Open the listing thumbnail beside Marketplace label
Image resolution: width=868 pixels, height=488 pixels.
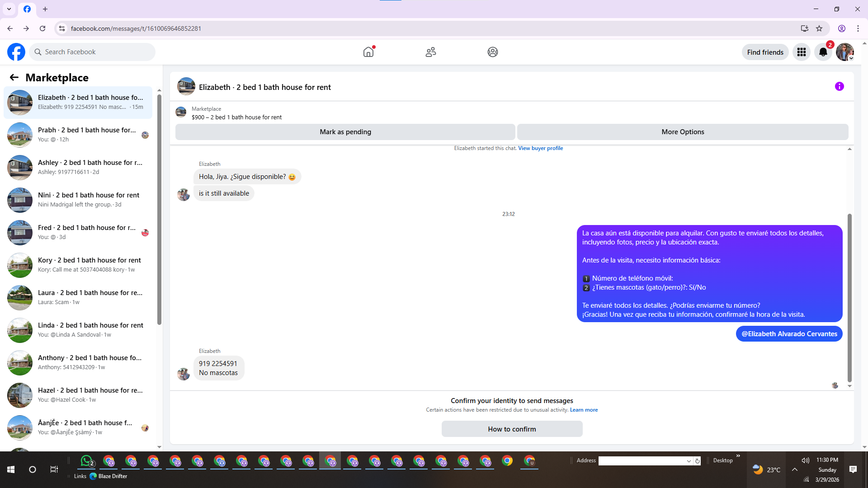pos(181,112)
